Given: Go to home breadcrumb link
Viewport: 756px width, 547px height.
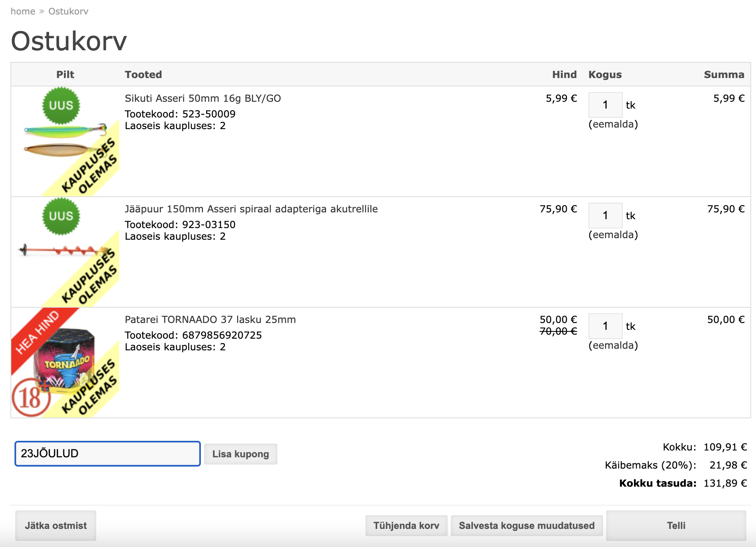Looking at the screenshot, I should [23, 11].
